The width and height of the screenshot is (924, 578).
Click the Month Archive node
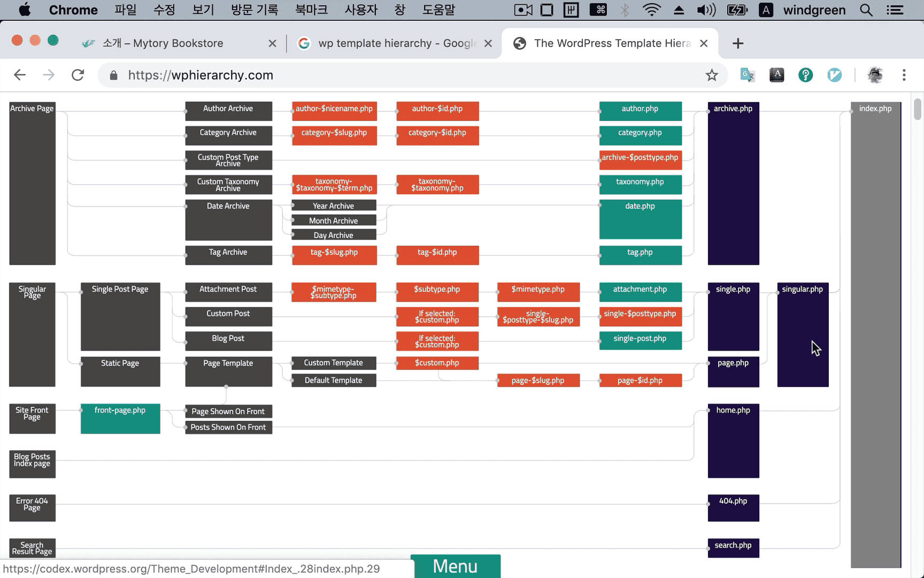pyautogui.click(x=334, y=220)
